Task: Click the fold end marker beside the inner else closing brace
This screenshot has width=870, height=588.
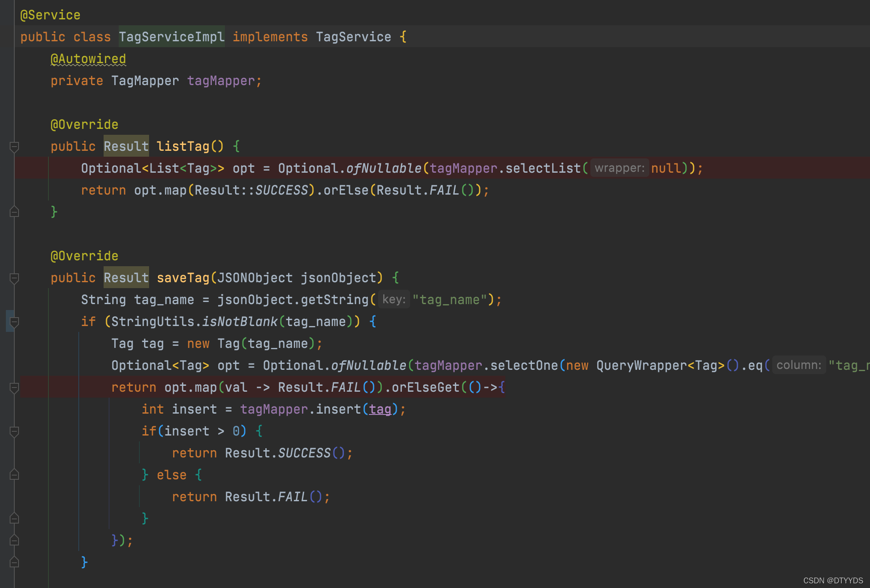Action: click(x=14, y=519)
